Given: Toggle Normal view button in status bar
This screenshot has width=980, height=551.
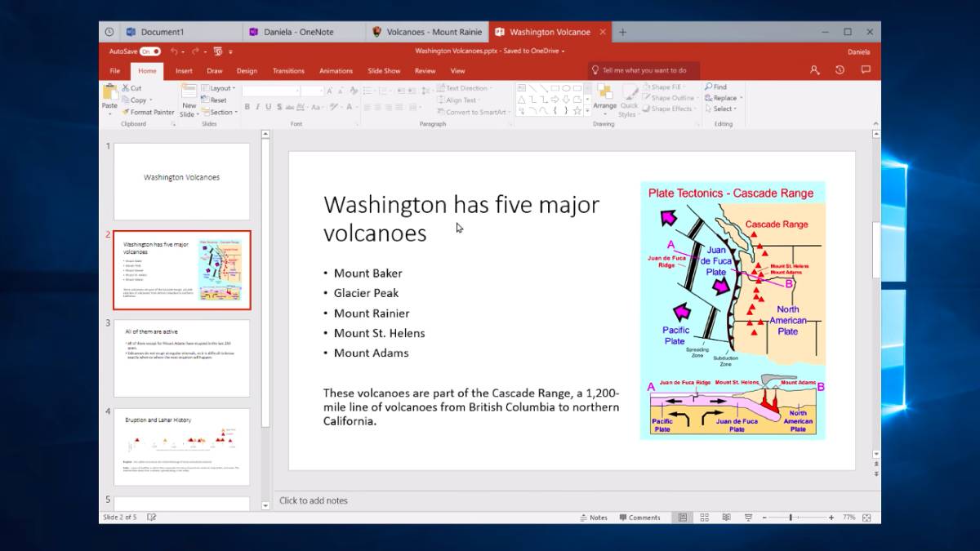Looking at the screenshot, I should pos(683,518).
